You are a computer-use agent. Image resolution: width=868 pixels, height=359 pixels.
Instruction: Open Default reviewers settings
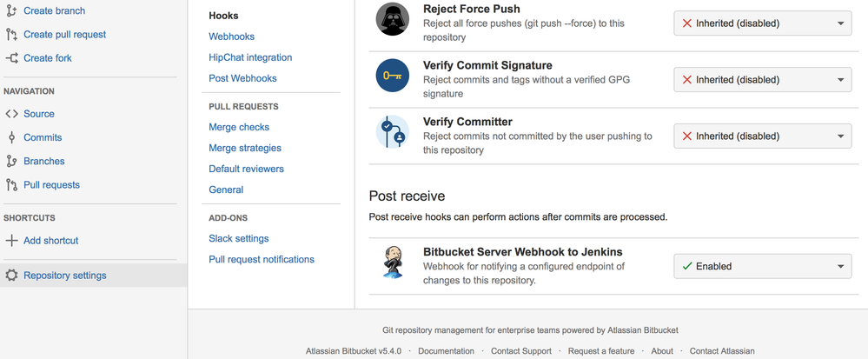pyautogui.click(x=247, y=169)
